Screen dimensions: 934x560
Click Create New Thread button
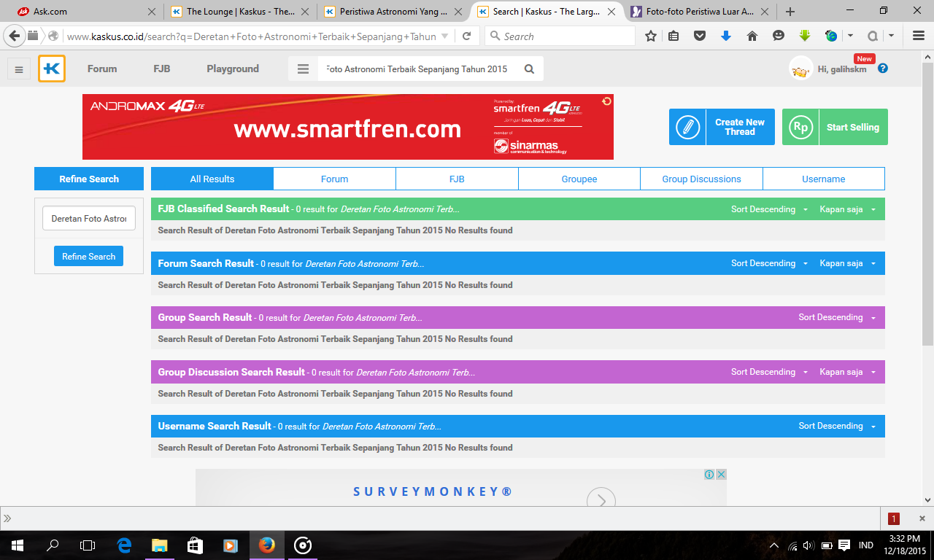click(722, 127)
